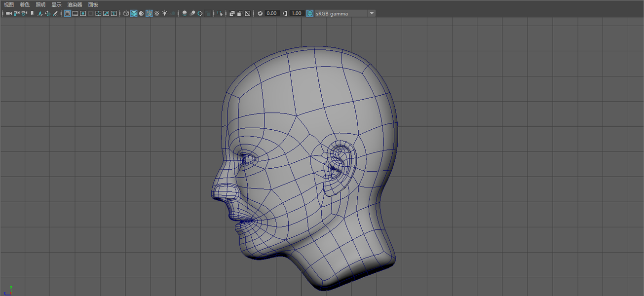This screenshot has width=644, height=296.
Task: Toggle Wireframe on Shaded display
Action: pos(149,13)
